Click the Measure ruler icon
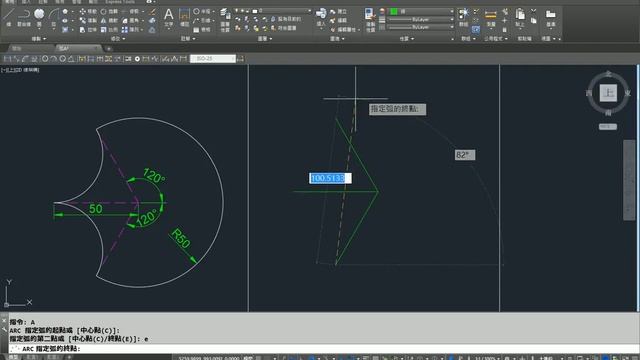This screenshot has width=640, height=360. click(491, 16)
